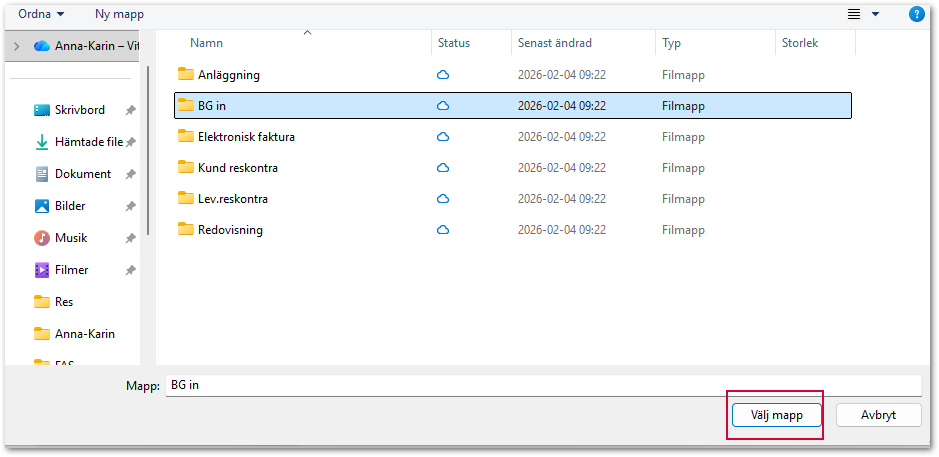Open the Ordna dropdown menu

pos(41,14)
